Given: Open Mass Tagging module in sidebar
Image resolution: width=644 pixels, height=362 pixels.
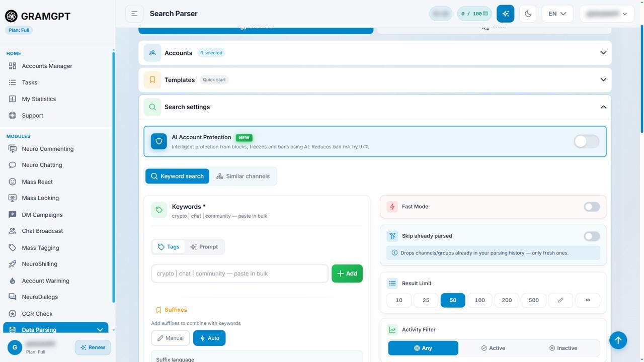Looking at the screenshot, I should tap(40, 247).
